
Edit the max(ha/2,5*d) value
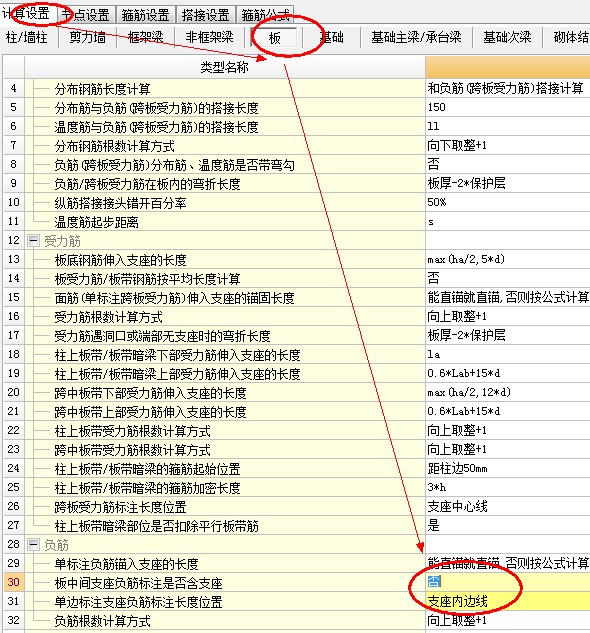tap(508, 260)
